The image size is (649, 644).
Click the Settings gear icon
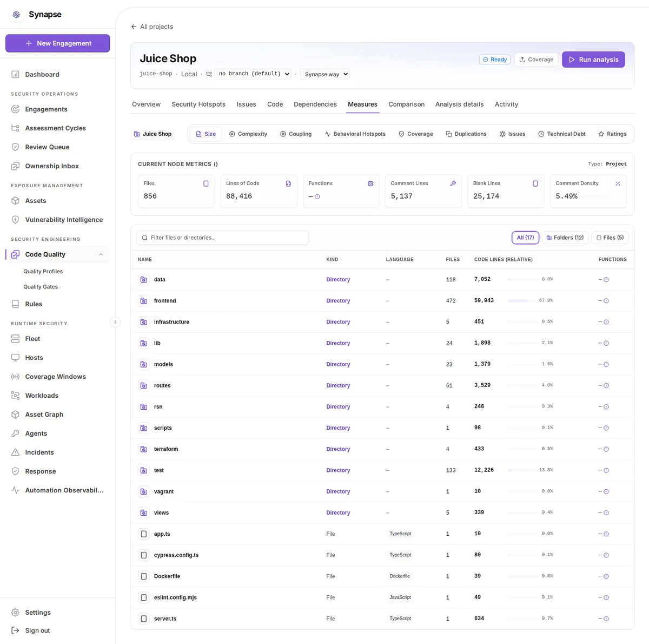(15, 613)
